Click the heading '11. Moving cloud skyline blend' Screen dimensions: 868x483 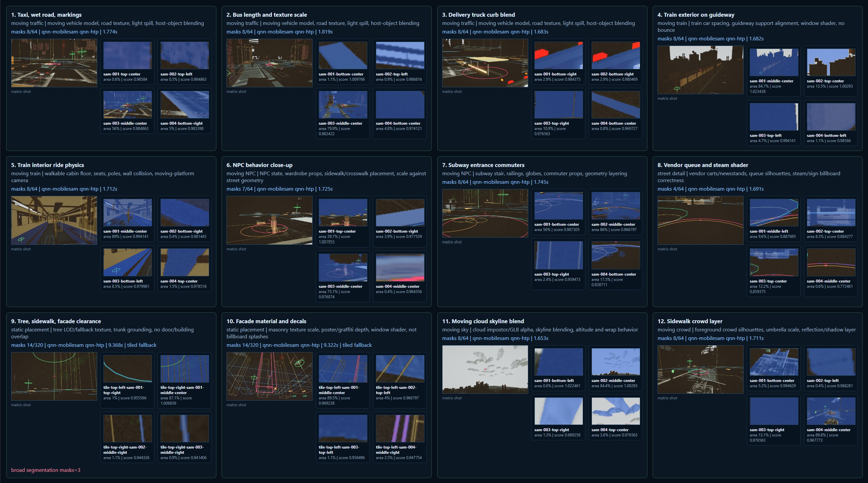pos(483,321)
